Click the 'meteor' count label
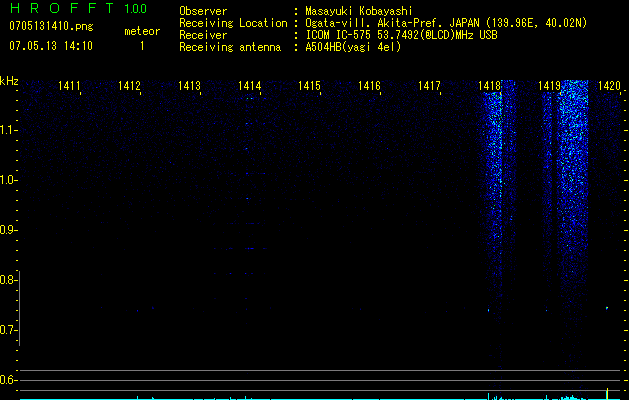This screenshot has height=400, width=629. coord(142,31)
